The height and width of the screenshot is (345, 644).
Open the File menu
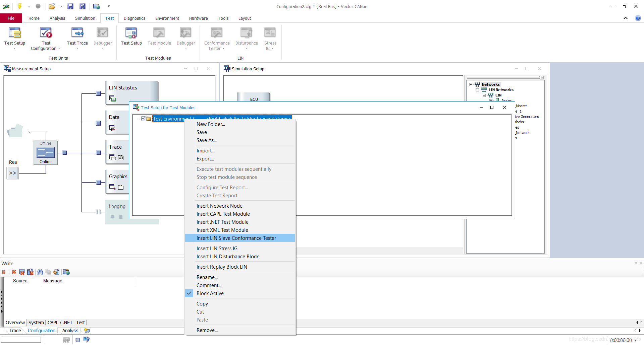tap(11, 18)
